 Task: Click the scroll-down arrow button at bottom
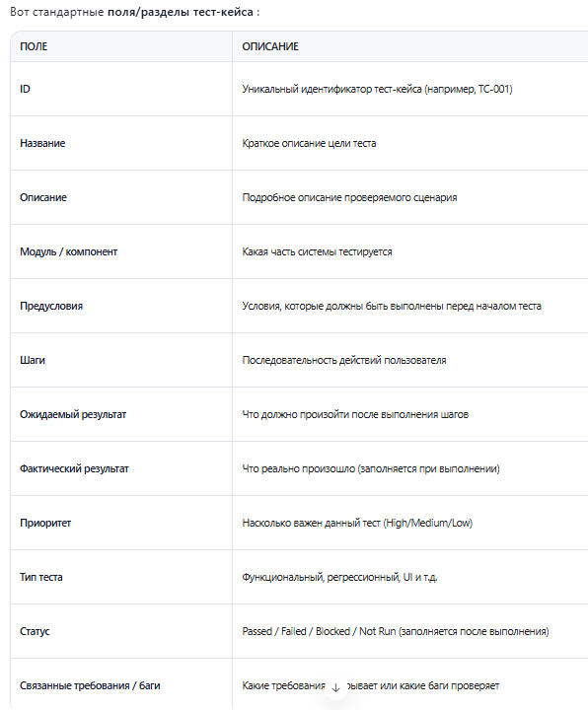click(x=335, y=688)
